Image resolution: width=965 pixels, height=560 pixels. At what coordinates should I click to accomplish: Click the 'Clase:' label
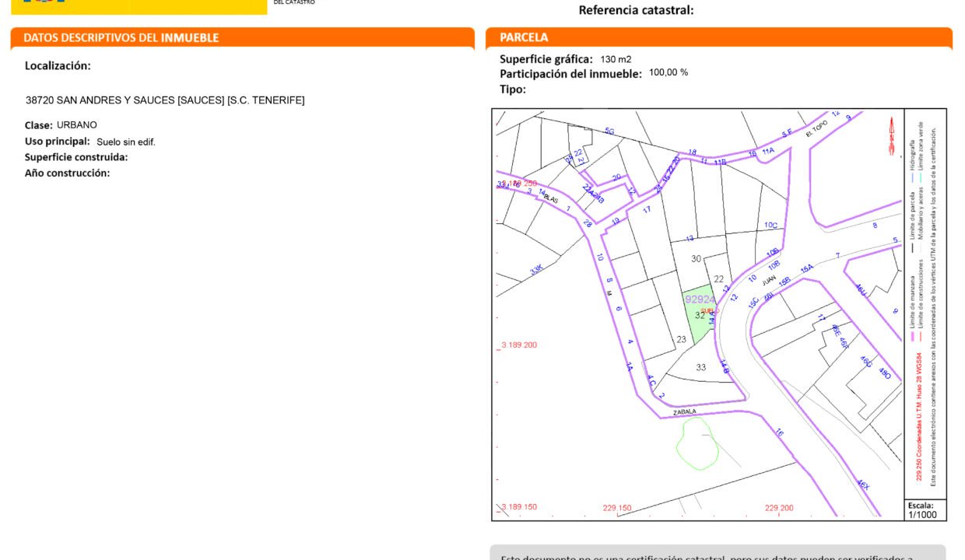[39, 125]
